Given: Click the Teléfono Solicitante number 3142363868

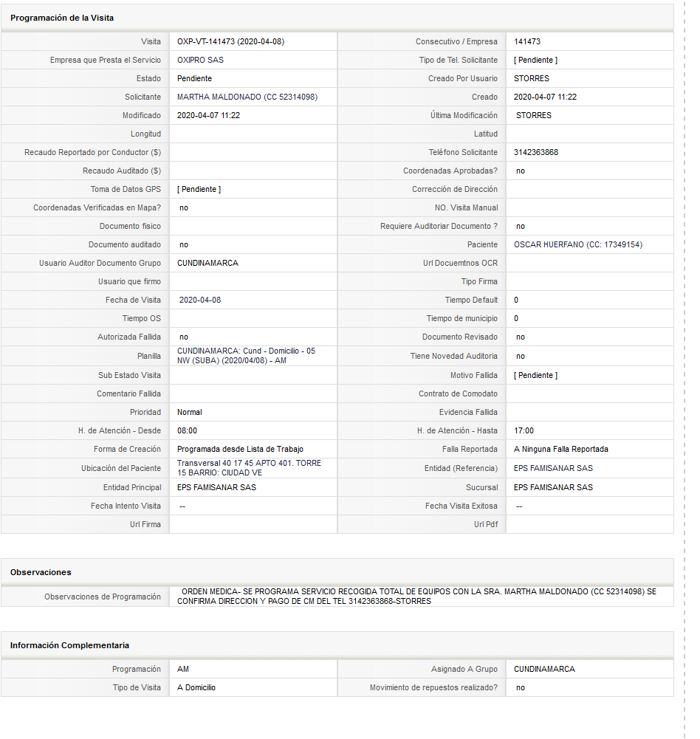Looking at the screenshot, I should pyautogui.click(x=536, y=152).
